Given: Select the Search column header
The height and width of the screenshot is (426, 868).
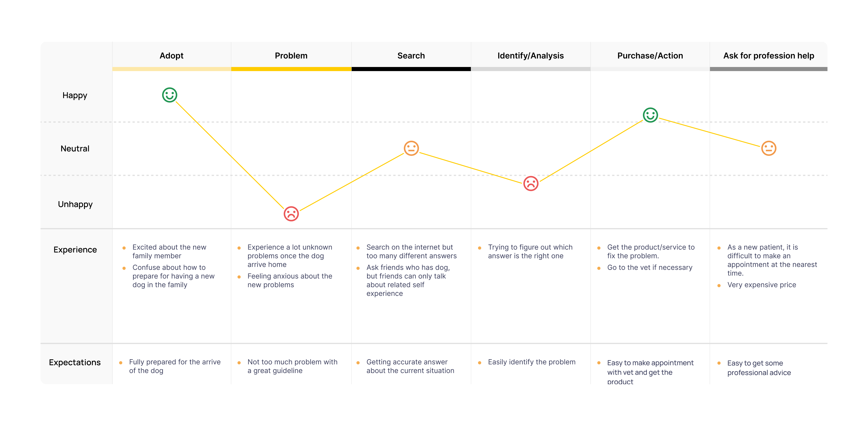Looking at the screenshot, I should tap(411, 55).
